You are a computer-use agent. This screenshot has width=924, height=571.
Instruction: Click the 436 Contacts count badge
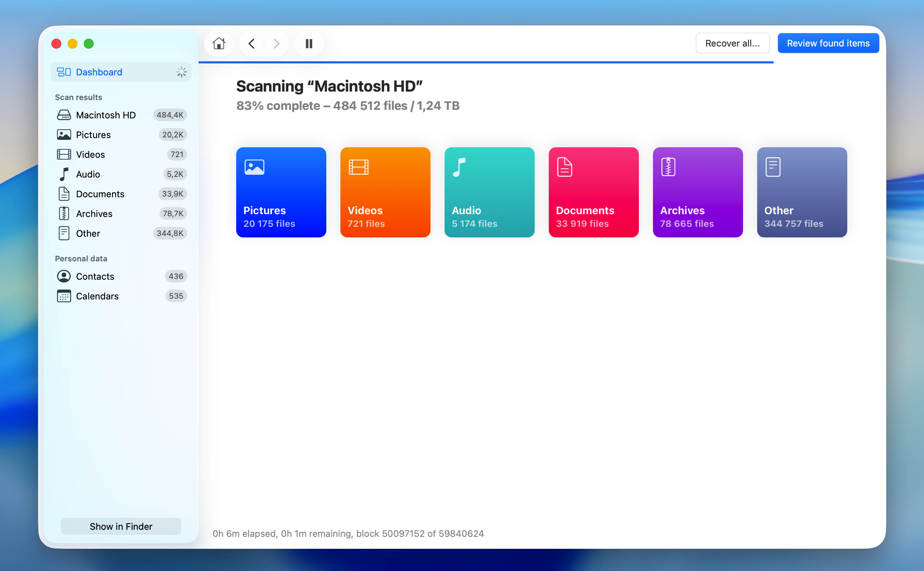tap(176, 276)
